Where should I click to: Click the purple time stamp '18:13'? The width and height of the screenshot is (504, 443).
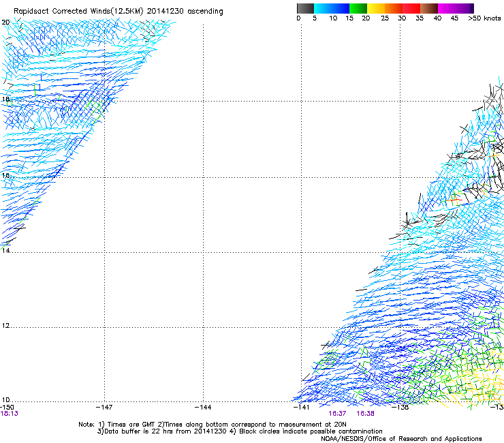pos(9,414)
